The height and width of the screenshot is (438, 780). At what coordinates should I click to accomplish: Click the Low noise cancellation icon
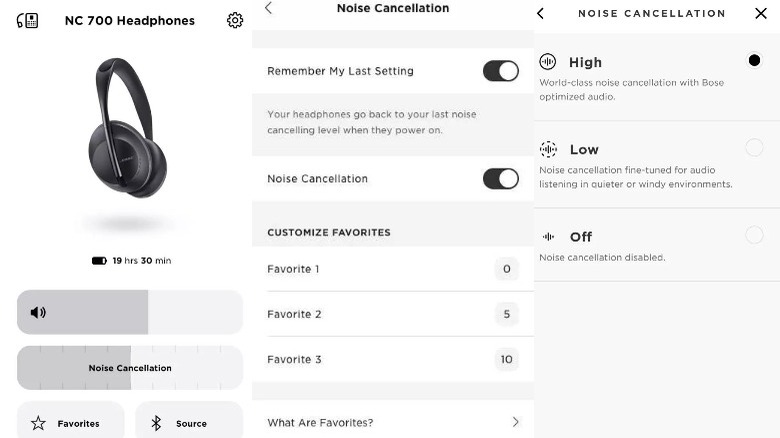pos(548,149)
